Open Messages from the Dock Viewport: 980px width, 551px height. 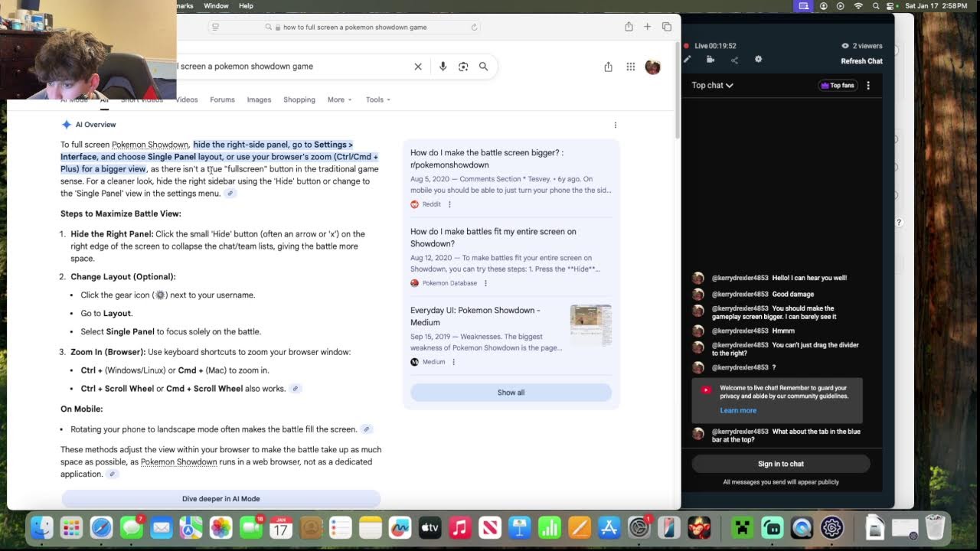(x=131, y=527)
